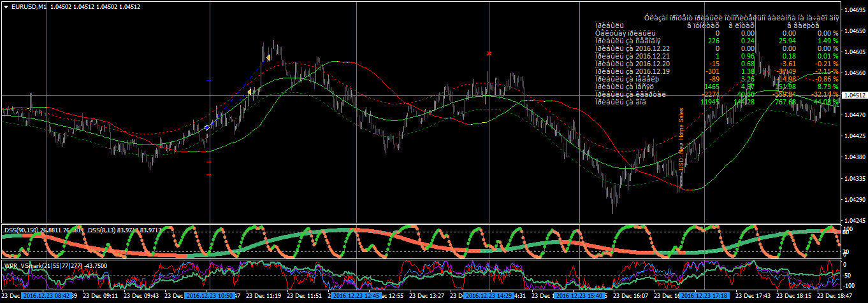Click the 1.04380 price axis label
Image resolution: width=868 pixels, height=303 pixels.
pos(855,158)
